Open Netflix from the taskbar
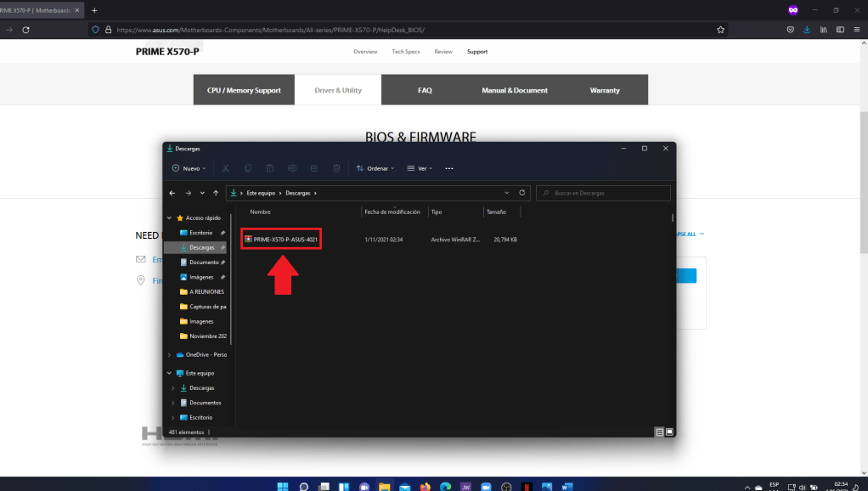This screenshot has width=868, height=491. click(527, 487)
